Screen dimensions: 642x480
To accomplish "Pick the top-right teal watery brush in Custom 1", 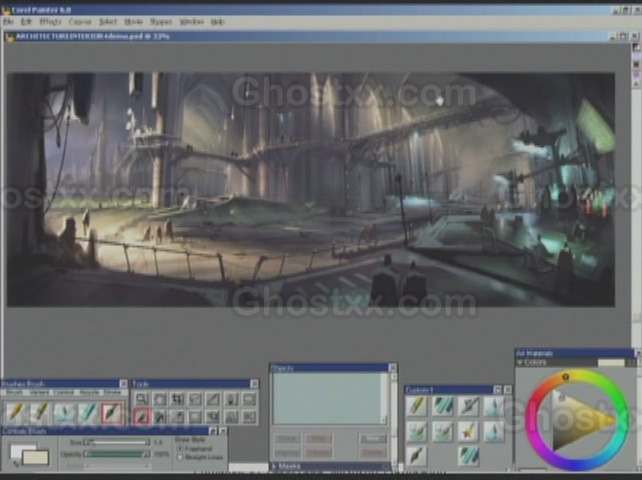I will click(493, 406).
